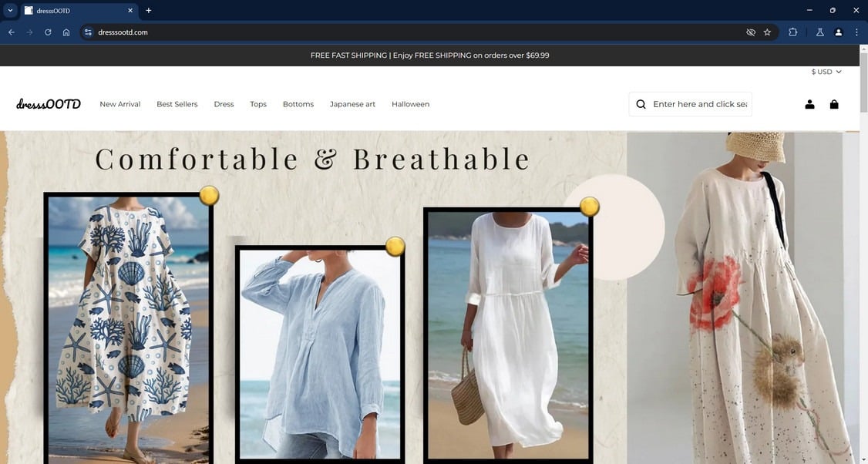Open the Chrome Labs flask icon
This screenshot has width=868, height=464.
click(x=820, y=32)
